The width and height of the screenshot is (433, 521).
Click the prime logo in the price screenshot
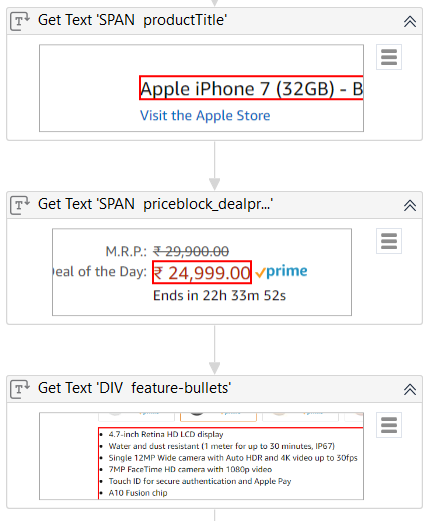[x=282, y=272]
